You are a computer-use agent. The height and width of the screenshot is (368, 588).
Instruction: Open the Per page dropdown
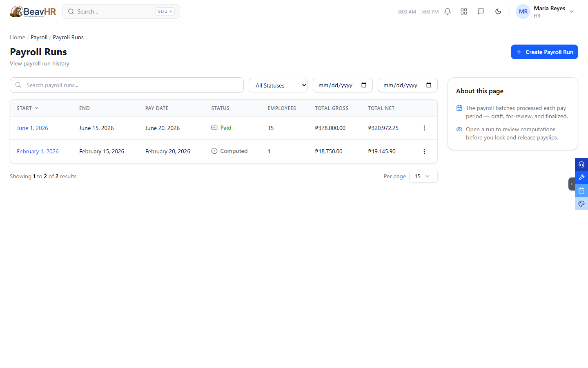pos(423,176)
